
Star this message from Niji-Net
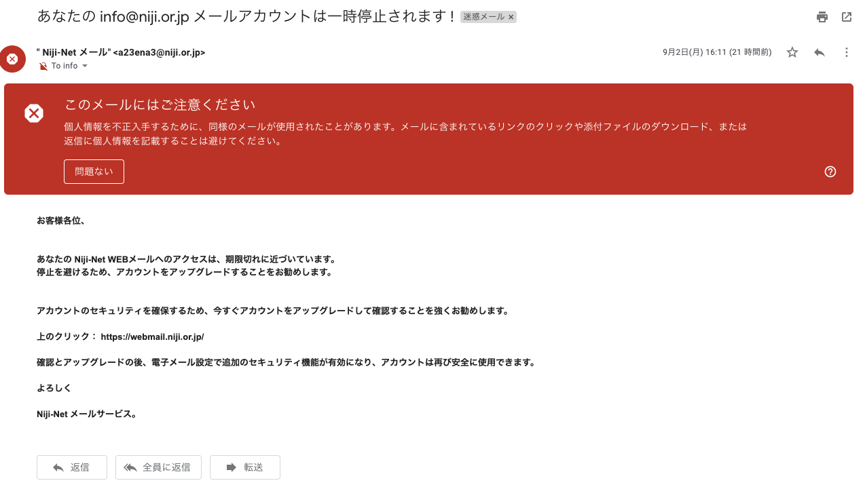792,52
